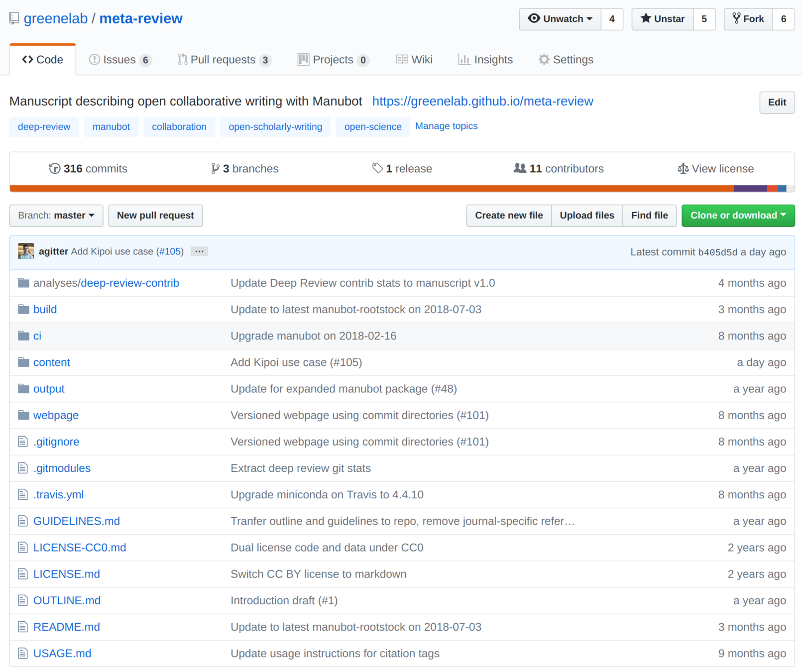Image resolution: width=802 pixels, height=672 pixels.
Task: Click the .gitignore file icon
Action: (23, 442)
